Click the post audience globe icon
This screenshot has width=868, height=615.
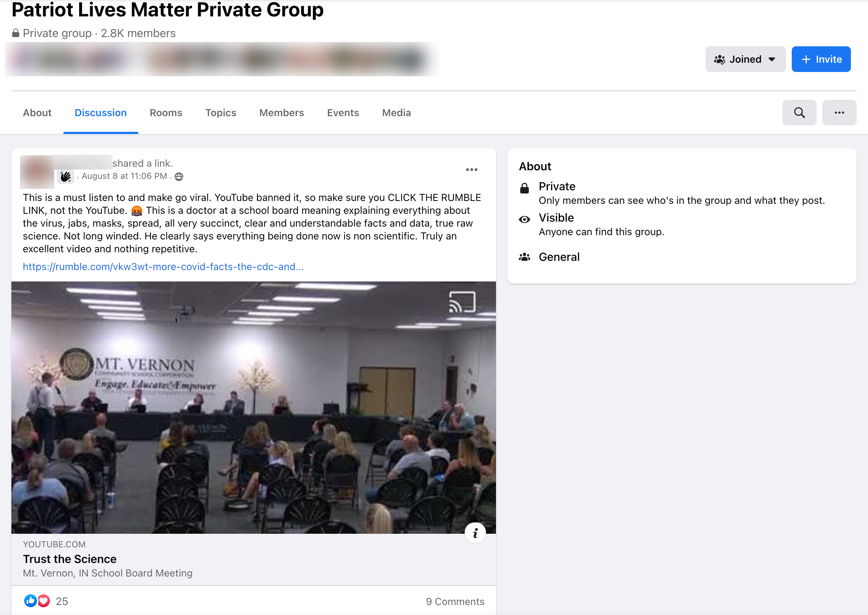point(179,177)
